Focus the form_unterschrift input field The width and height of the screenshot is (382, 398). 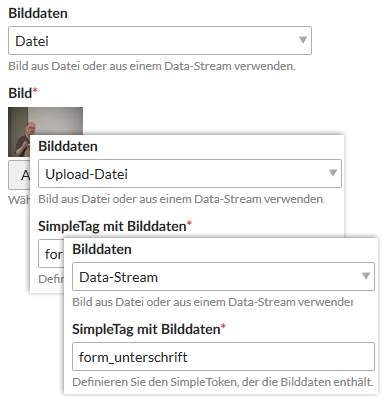223,357
